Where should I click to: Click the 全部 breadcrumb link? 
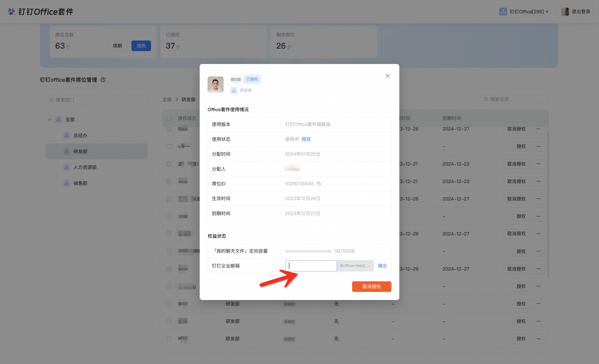coord(167,100)
